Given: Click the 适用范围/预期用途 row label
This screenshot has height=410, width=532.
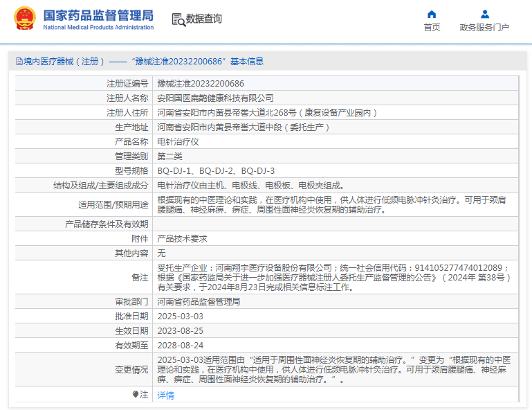Looking at the screenshot, I should pyautogui.click(x=113, y=205).
